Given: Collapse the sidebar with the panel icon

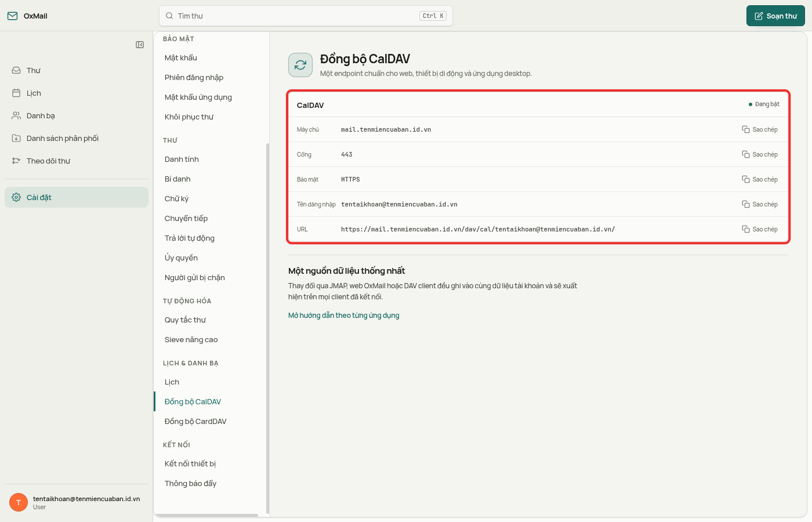Looking at the screenshot, I should pos(140,45).
